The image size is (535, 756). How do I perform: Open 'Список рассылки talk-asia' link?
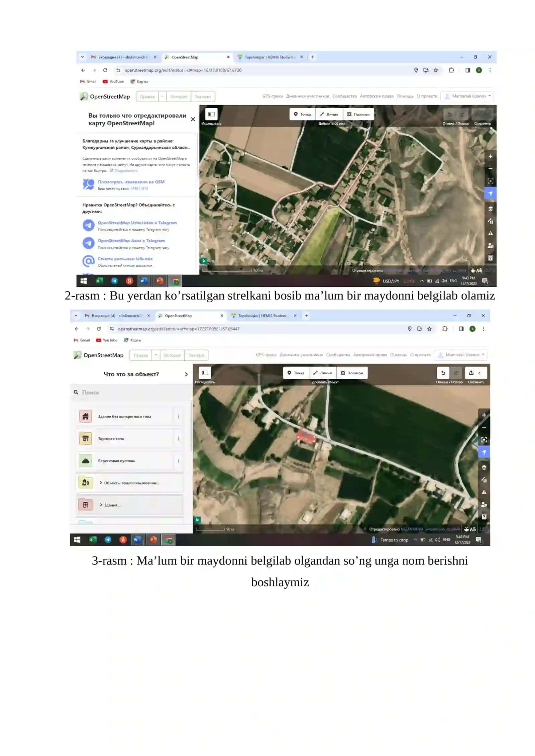pos(125,259)
